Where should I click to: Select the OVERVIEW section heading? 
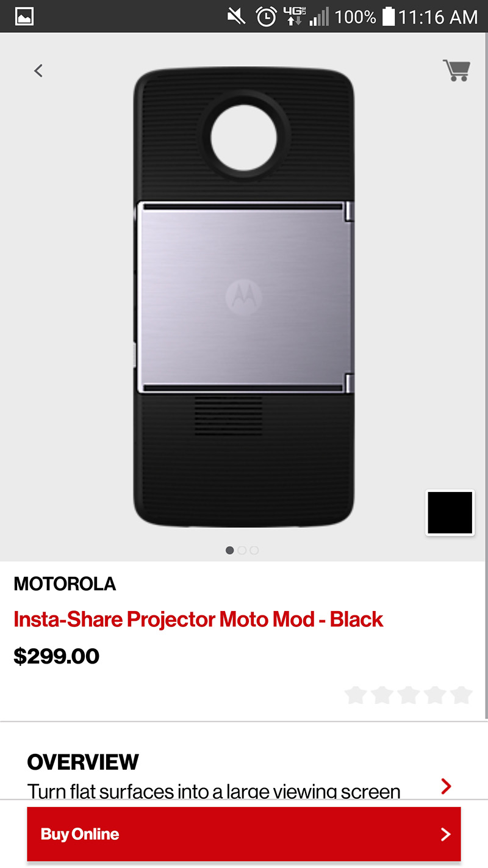[82, 762]
